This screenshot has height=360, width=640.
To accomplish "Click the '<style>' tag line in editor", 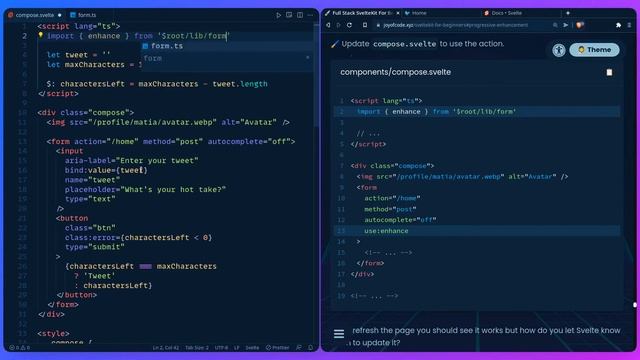I will tap(53, 333).
